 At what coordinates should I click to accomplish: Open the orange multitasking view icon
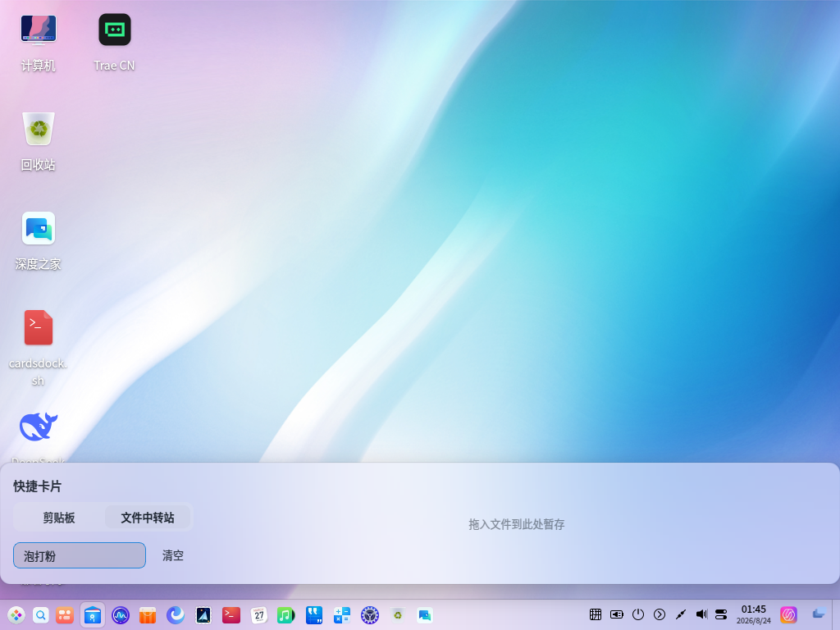click(x=65, y=615)
